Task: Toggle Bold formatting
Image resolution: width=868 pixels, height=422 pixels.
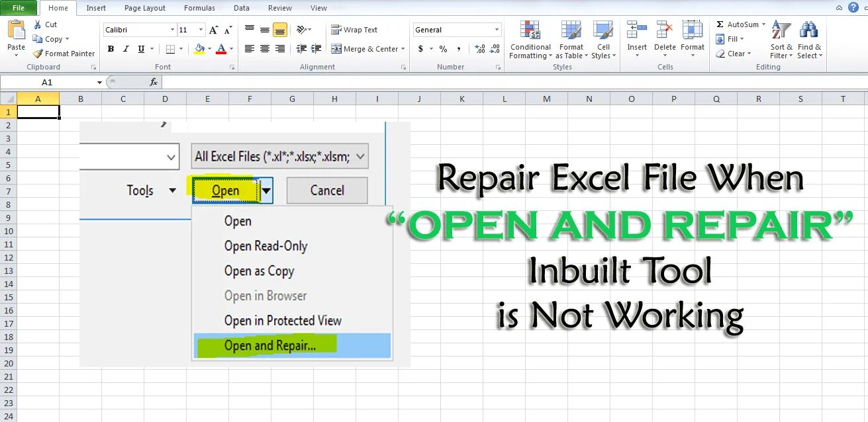Action: 111,49
